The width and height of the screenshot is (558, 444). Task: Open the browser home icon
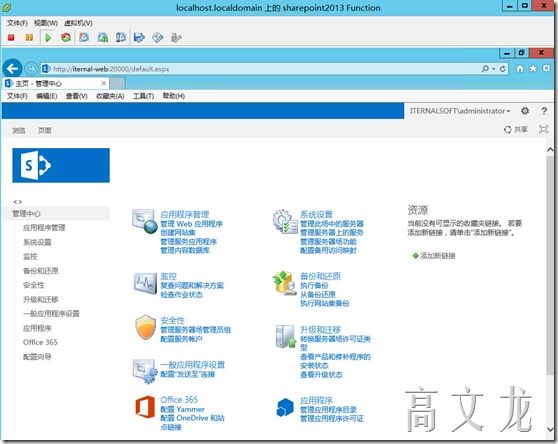point(520,68)
